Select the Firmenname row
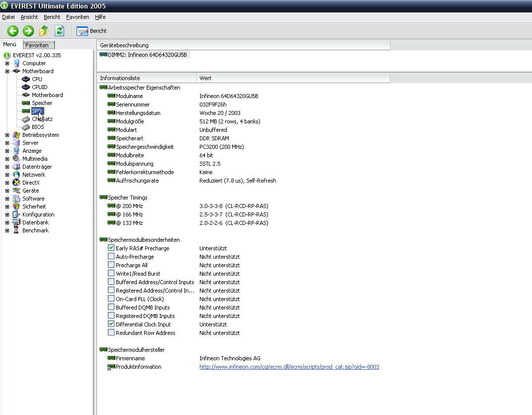 [x=244, y=358]
